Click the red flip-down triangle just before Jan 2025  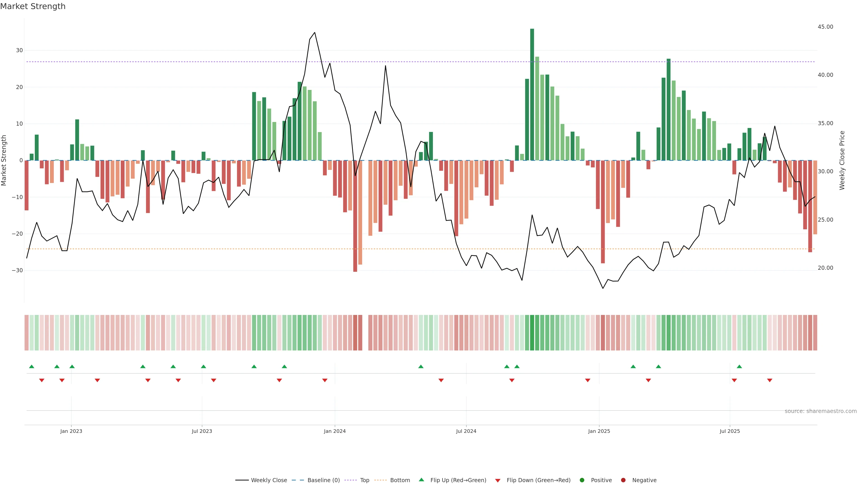tap(588, 380)
